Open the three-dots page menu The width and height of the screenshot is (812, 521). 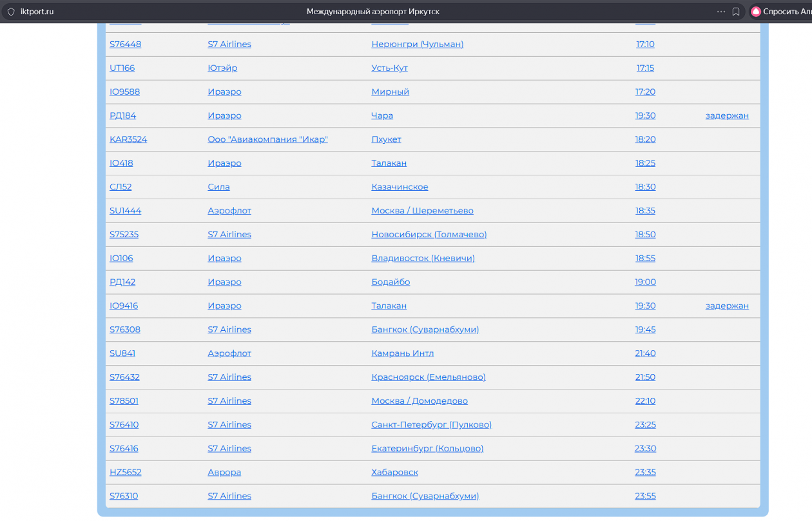point(721,12)
